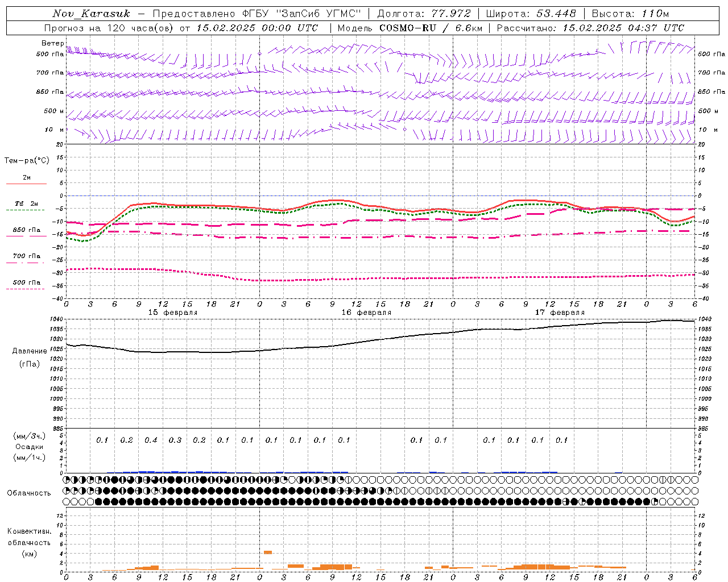Select the 850 гПа temperature legend entry
Screen dimensions: 728x582
26,230
